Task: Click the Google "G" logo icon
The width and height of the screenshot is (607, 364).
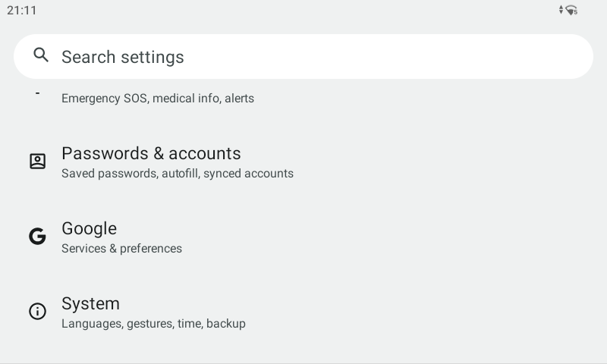Action: point(37,237)
